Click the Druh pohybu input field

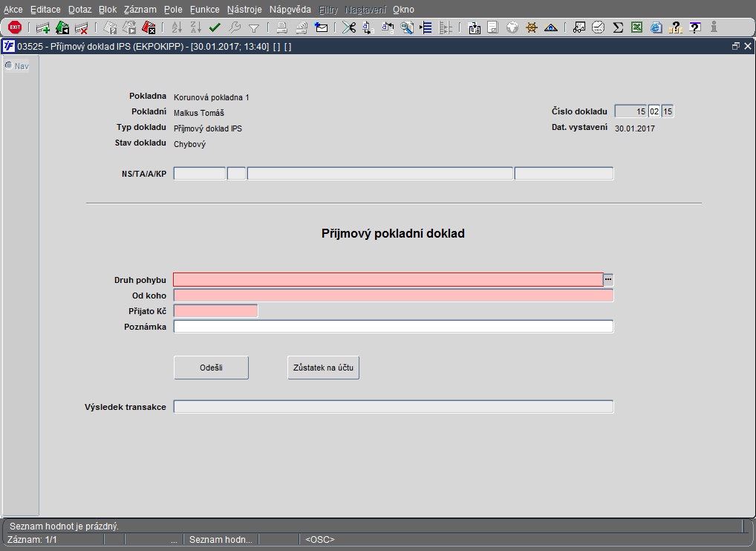point(388,280)
